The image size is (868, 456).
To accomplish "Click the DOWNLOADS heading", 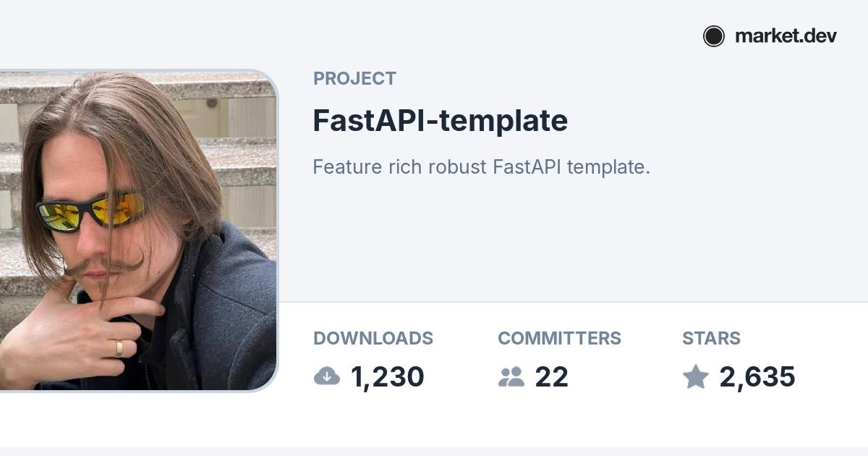I will pyautogui.click(x=373, y=338).
